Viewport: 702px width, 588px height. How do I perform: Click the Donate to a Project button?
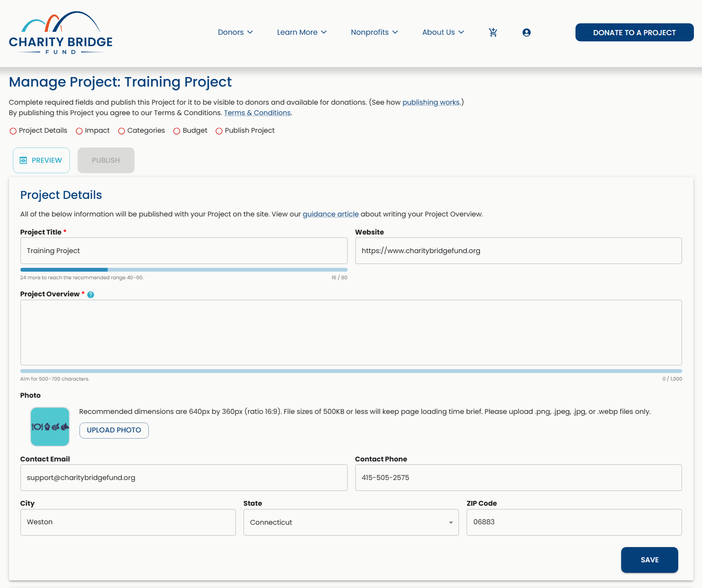coord(634,32)
